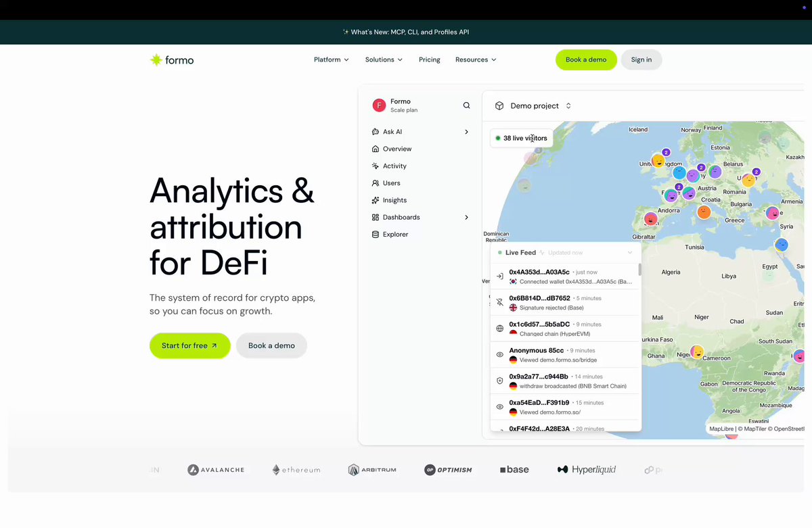Click the base logo
This screenshot has width=812, height=528.
click(514, 469)
